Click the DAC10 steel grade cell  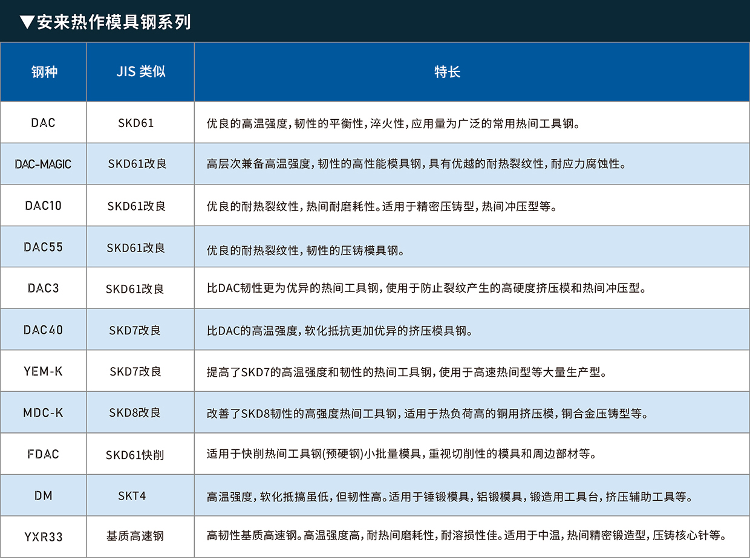(44, 206)
